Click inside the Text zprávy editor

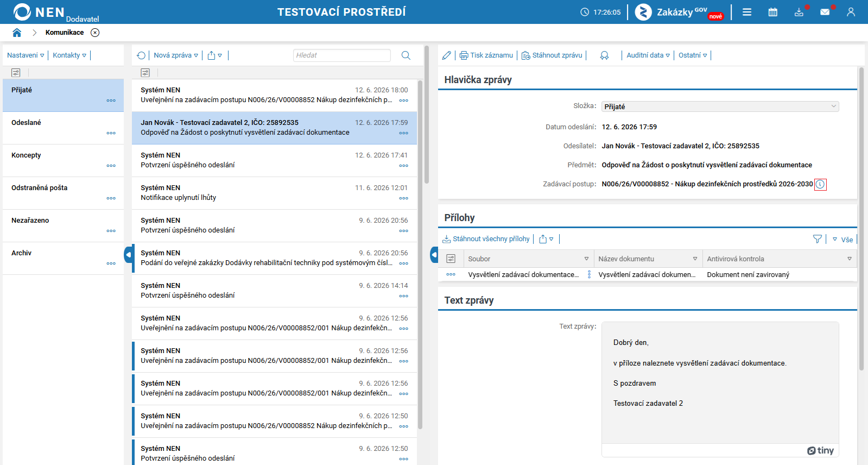click(720, 383)
